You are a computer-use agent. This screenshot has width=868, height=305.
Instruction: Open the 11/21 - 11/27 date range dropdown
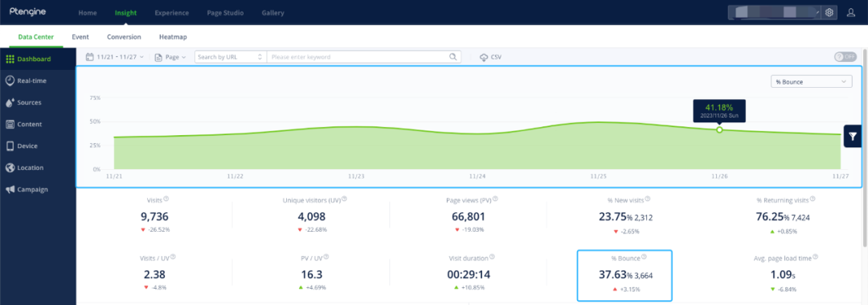(115, 56)
